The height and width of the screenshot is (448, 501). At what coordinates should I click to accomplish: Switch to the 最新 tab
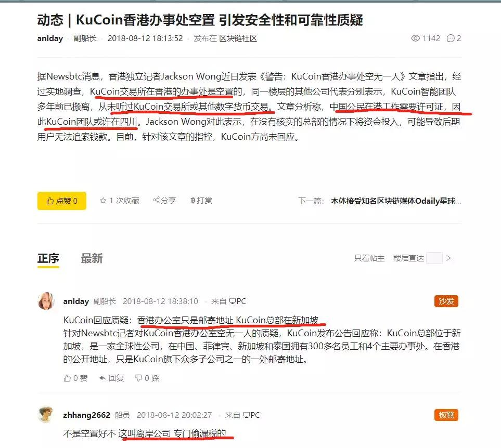[92, 258]
